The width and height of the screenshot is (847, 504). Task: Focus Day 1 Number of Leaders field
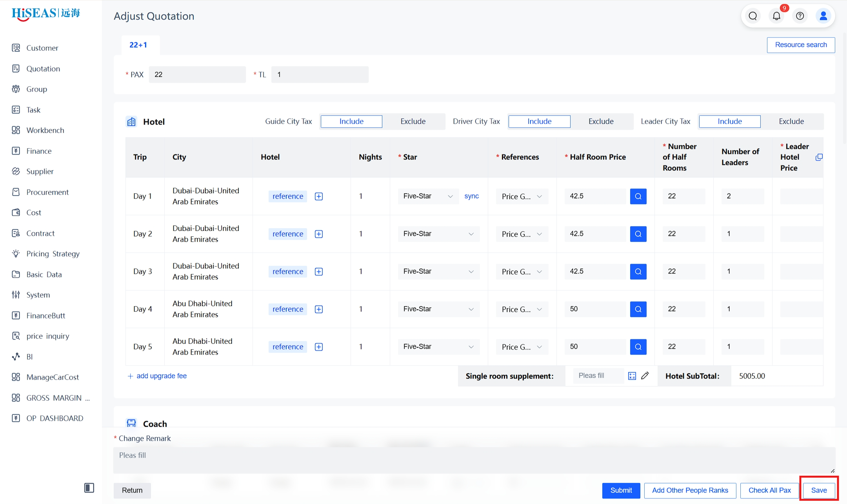742,196
